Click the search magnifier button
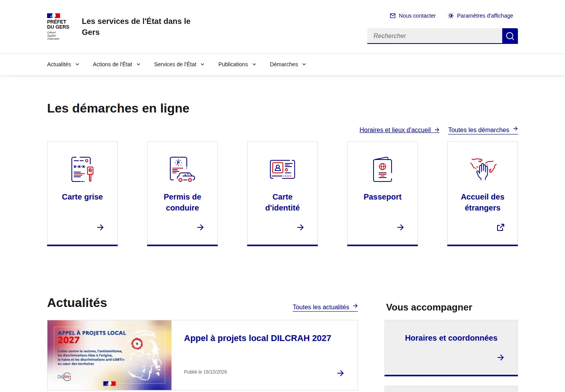 click(510, 36)
